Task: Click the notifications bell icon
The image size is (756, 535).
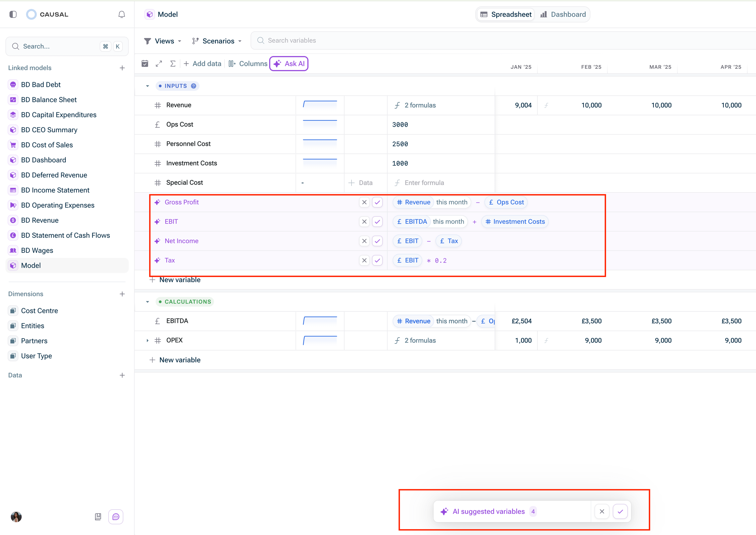Action: click(121, 15)
